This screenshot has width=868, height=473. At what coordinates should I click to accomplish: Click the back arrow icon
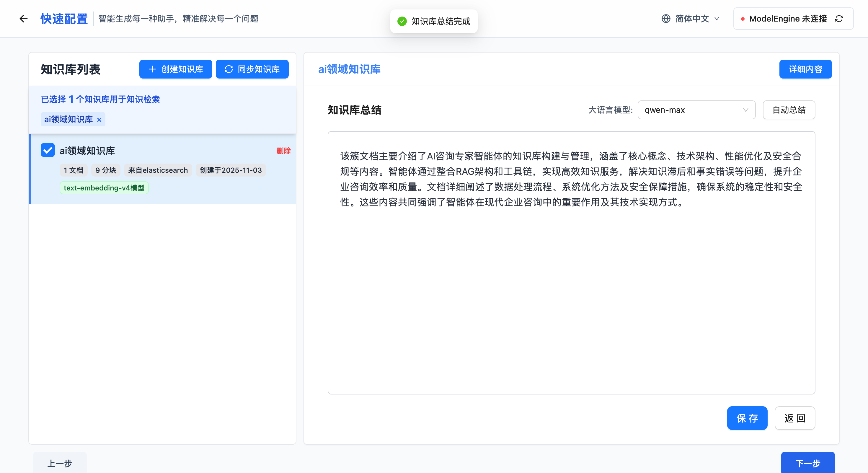(23, 19)
